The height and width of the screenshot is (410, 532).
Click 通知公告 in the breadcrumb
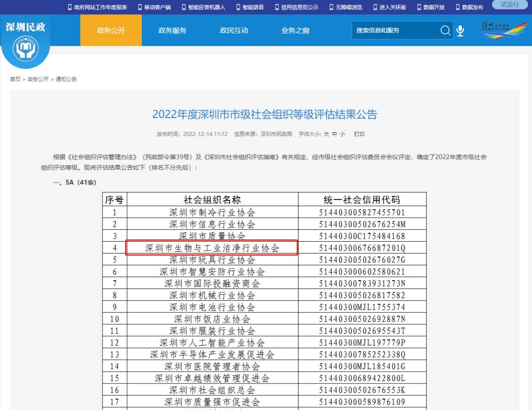tap(66, 79)
